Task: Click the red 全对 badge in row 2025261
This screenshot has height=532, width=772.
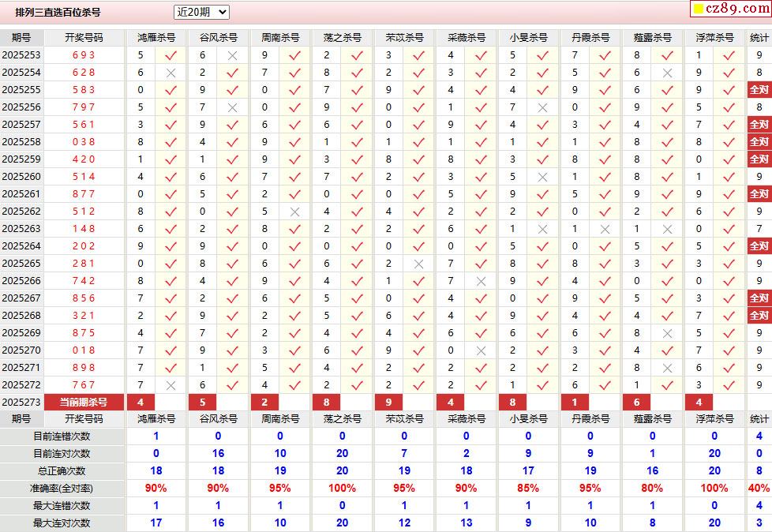Action: [x=759, y=194]
